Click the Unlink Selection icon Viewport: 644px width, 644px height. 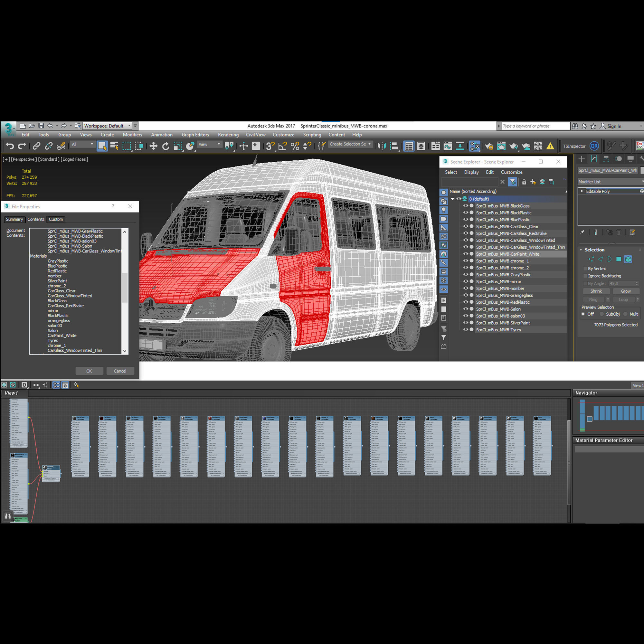[49, 146]
